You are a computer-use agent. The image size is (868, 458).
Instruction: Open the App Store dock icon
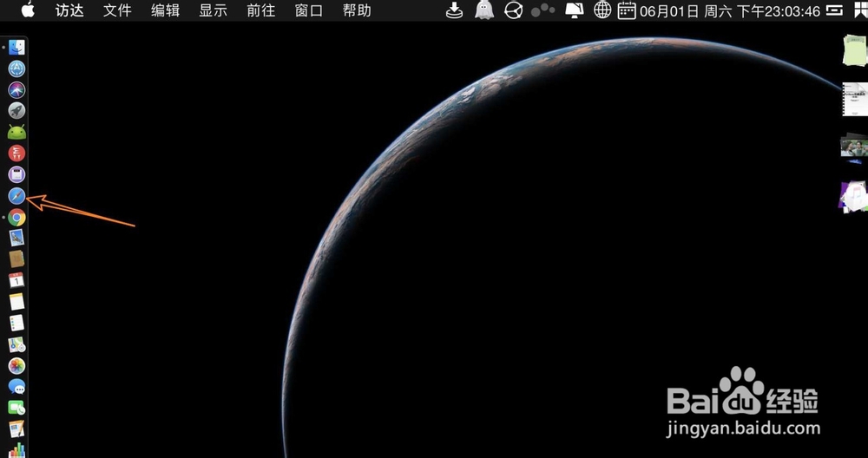[x=16, y=69]
